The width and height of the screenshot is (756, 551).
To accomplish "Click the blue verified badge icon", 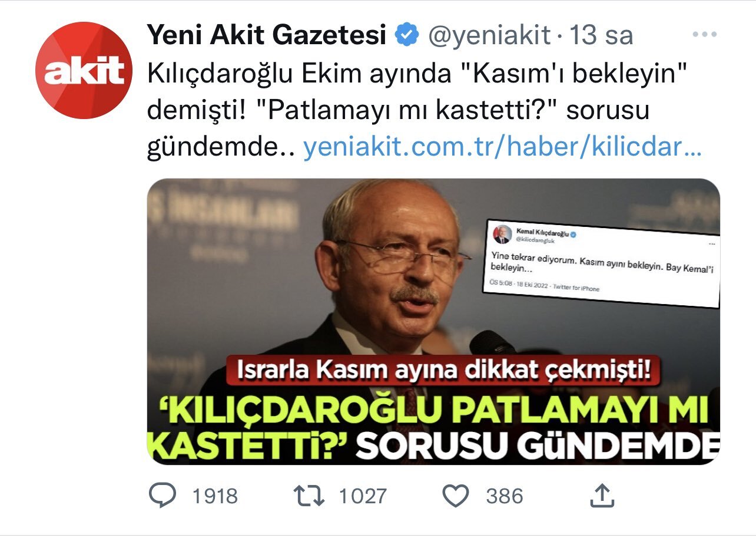I will tap(406, 36).
